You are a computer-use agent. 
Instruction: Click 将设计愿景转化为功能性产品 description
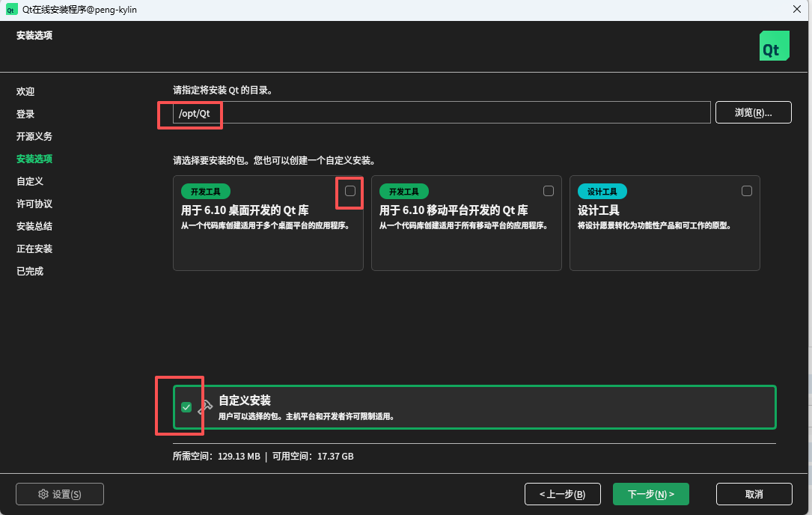[x=655, y=226]
